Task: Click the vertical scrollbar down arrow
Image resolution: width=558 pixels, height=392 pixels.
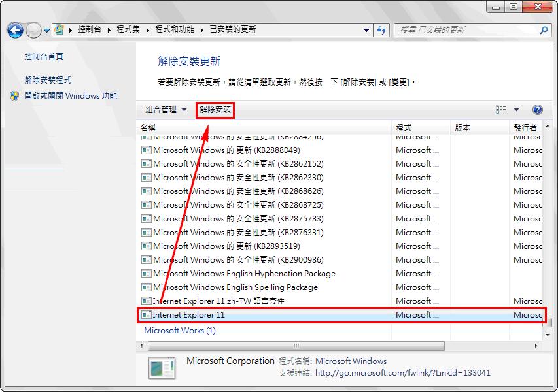Action: [548, 335]
